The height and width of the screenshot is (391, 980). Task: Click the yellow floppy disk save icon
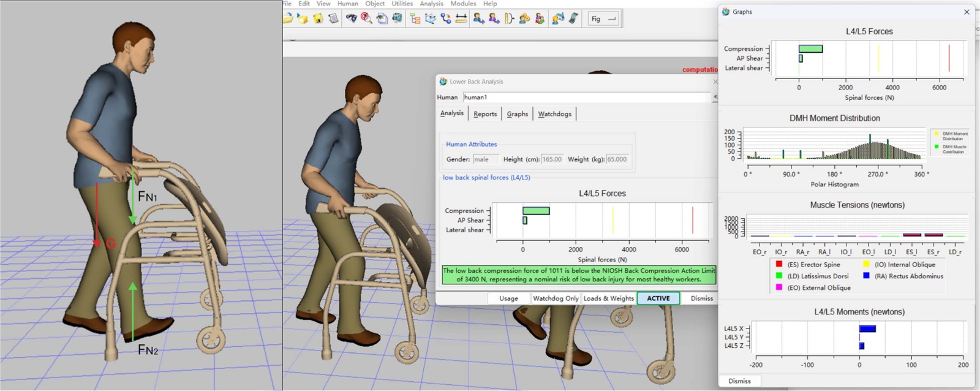[318, 19]
